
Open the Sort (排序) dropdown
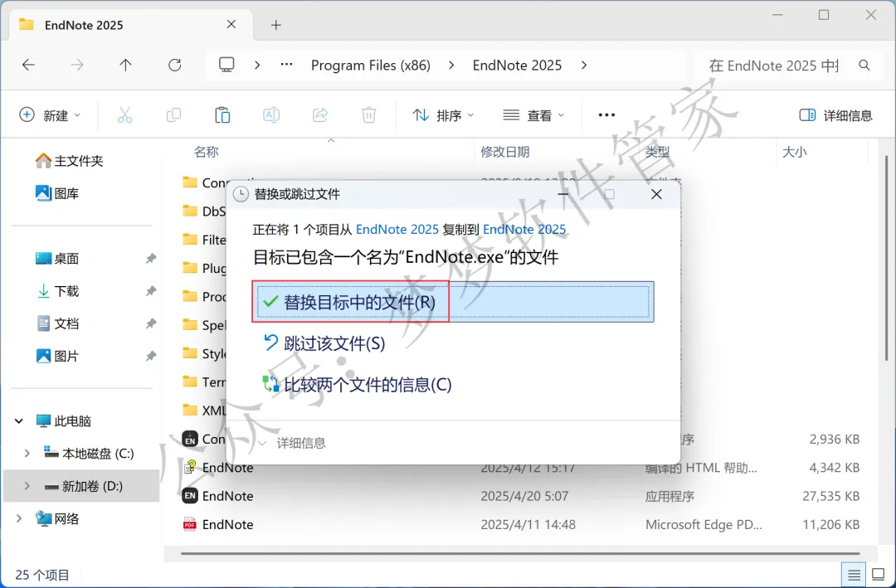(443, 115)
